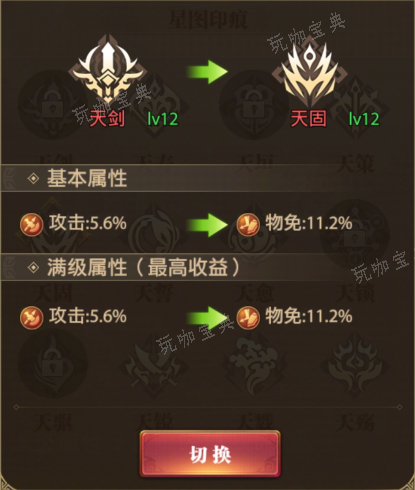Click the 攻击:5.6% text in 基本属性

tap(88, 223)
